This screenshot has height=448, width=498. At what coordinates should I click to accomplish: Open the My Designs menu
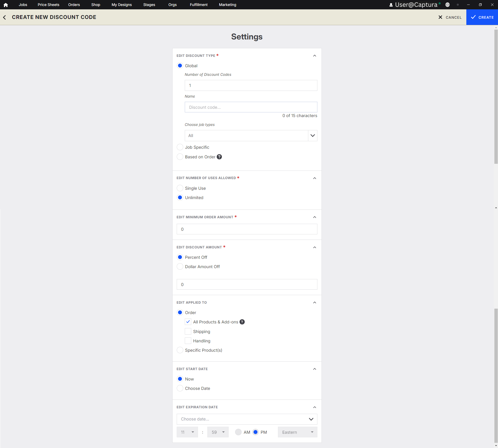(x=122, y=5)
